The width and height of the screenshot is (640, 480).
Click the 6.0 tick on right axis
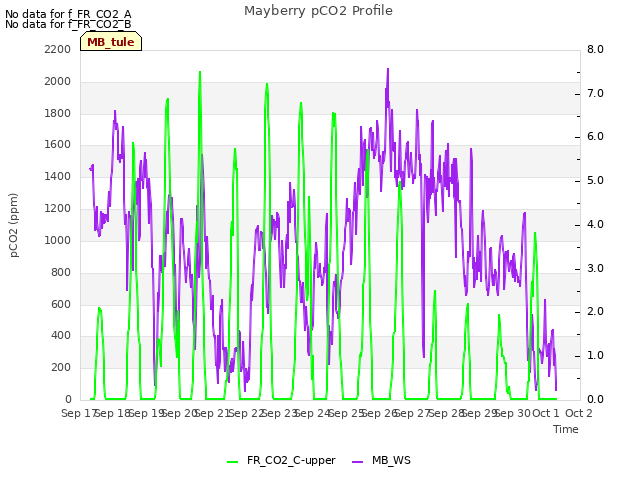[x=595, y=137]
